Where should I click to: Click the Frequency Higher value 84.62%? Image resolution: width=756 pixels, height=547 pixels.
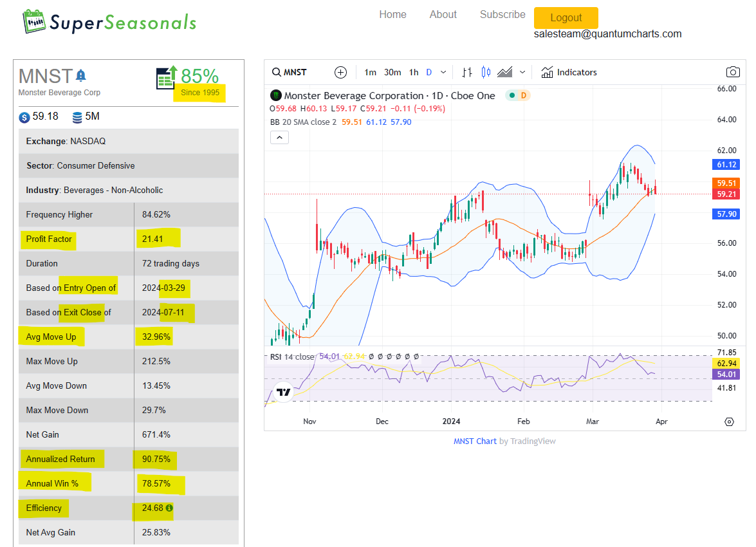(156, 215)
